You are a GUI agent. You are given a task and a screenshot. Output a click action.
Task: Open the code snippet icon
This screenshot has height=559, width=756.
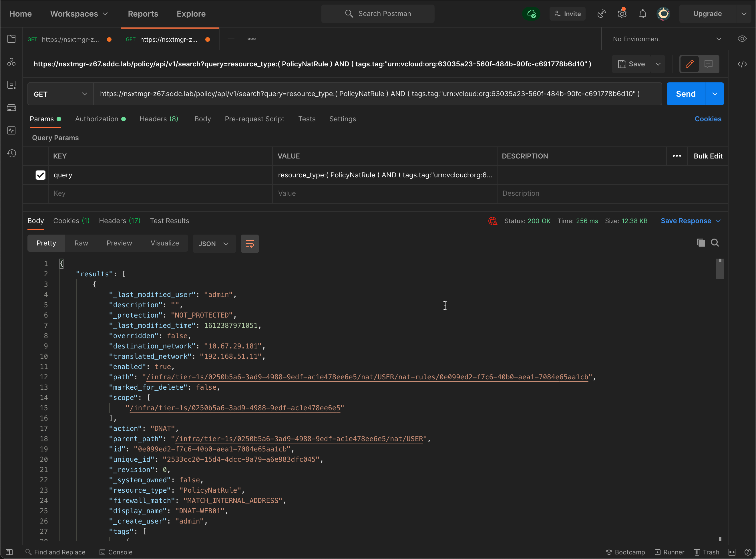(742, 64)
